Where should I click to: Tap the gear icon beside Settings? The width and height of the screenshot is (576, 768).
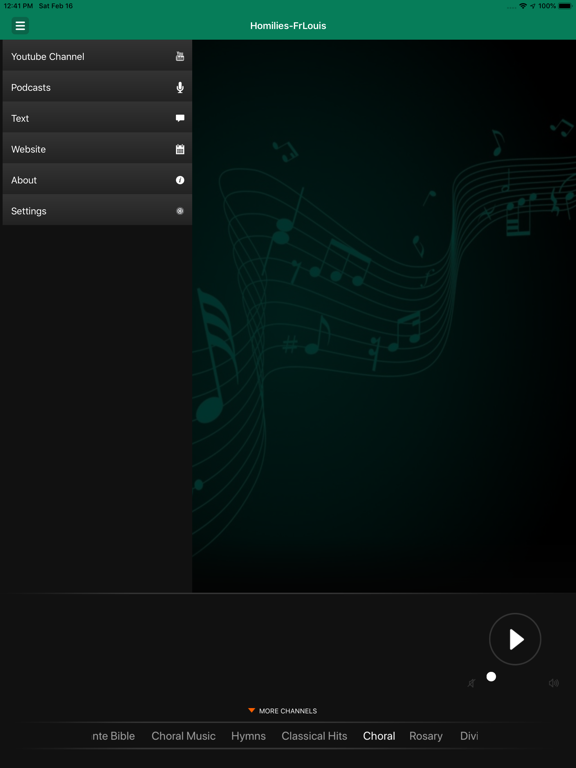pos(180,211)
